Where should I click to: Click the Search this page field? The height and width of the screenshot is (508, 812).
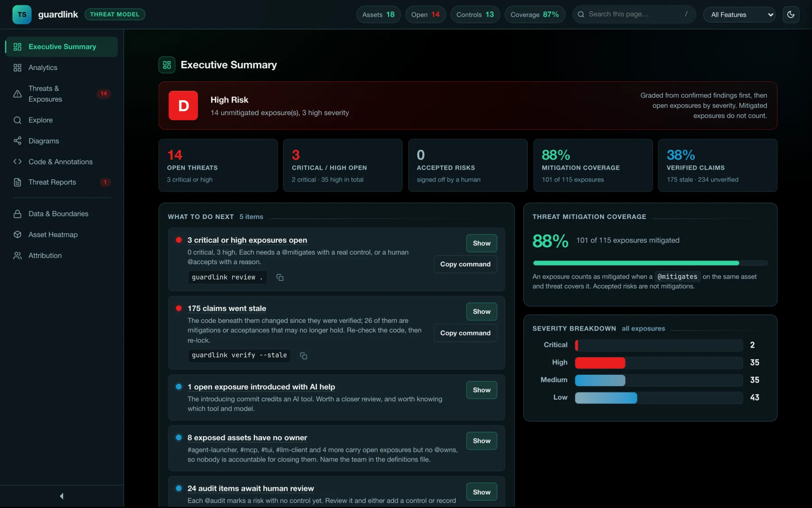[x=634, y=14]
